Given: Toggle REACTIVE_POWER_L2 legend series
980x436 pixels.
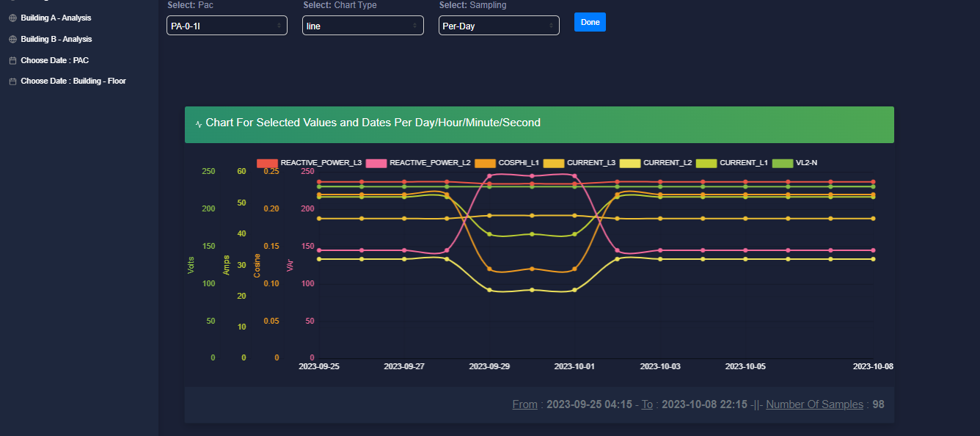Looking at the screenshot, I should pos(418,163).
